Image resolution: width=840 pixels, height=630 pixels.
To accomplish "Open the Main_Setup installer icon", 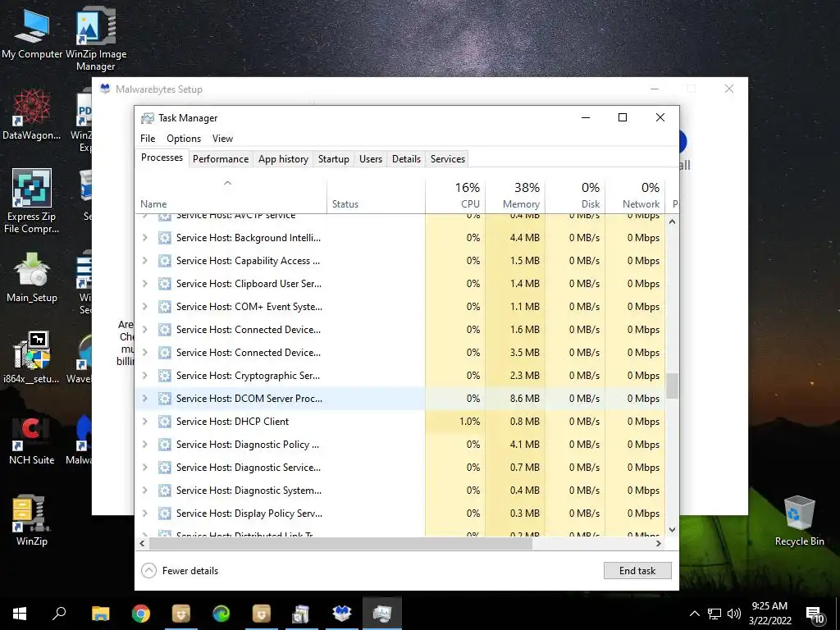I will point(32,277).
